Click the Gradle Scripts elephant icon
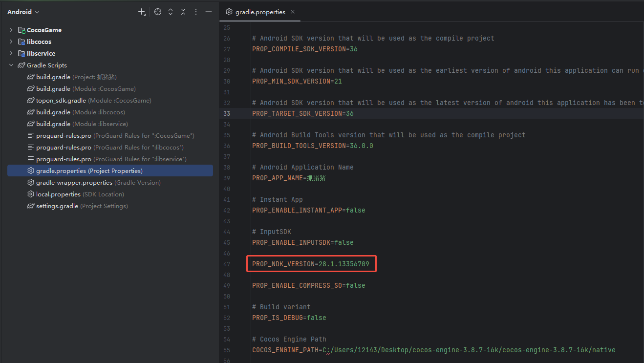The image size is (644, 363). [x=21, y=65]
